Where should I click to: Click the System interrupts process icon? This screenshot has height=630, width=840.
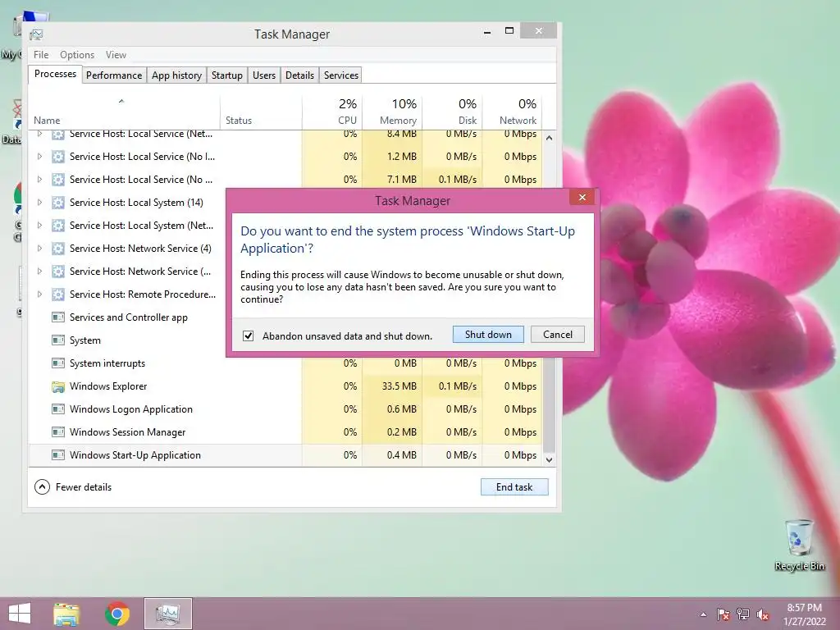[x=58, y=363]
